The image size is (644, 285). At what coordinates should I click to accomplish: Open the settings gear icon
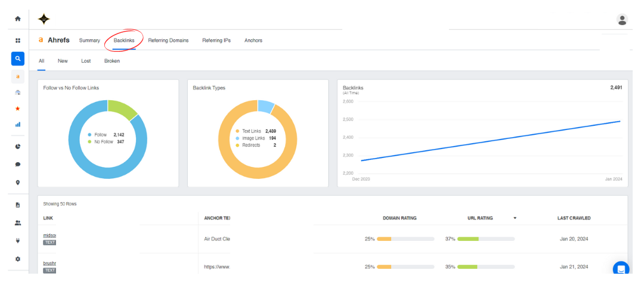tap(18, 259)
